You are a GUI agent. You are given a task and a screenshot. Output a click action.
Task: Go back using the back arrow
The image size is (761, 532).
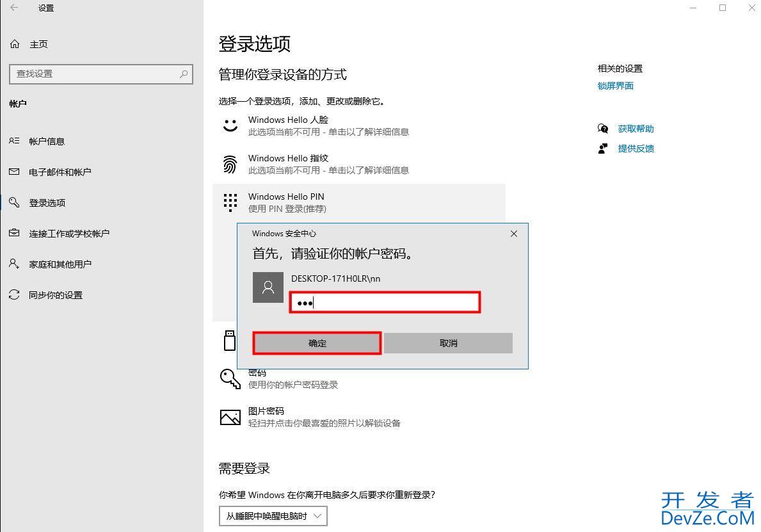coord(14,8)
